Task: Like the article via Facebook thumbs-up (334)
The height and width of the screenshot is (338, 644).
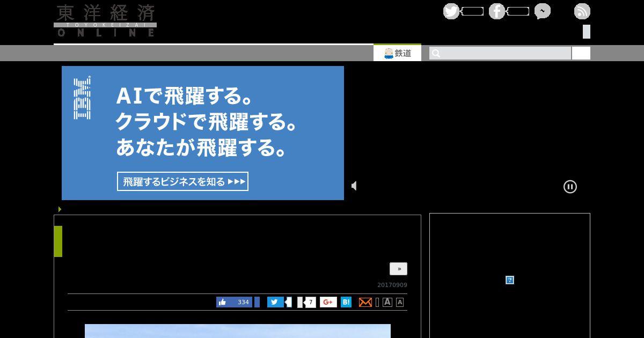Action: click(234, 302)
